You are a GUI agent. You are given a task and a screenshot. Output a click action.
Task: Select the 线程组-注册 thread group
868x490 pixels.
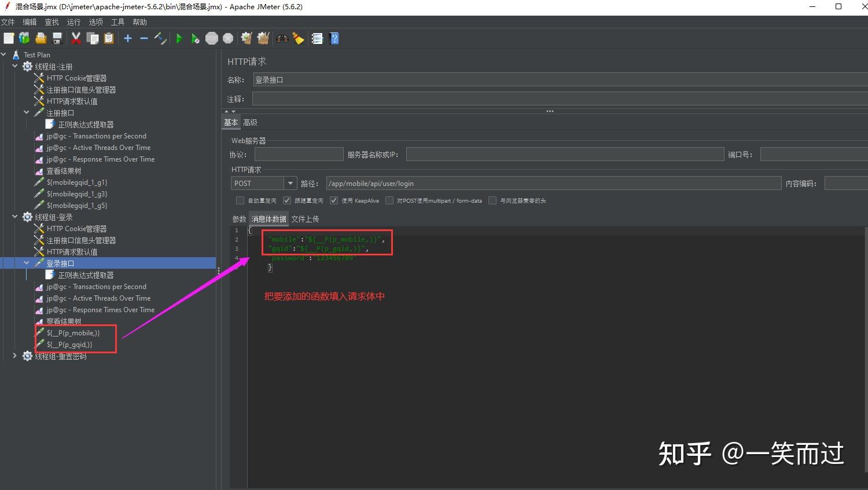coord(53,67)
